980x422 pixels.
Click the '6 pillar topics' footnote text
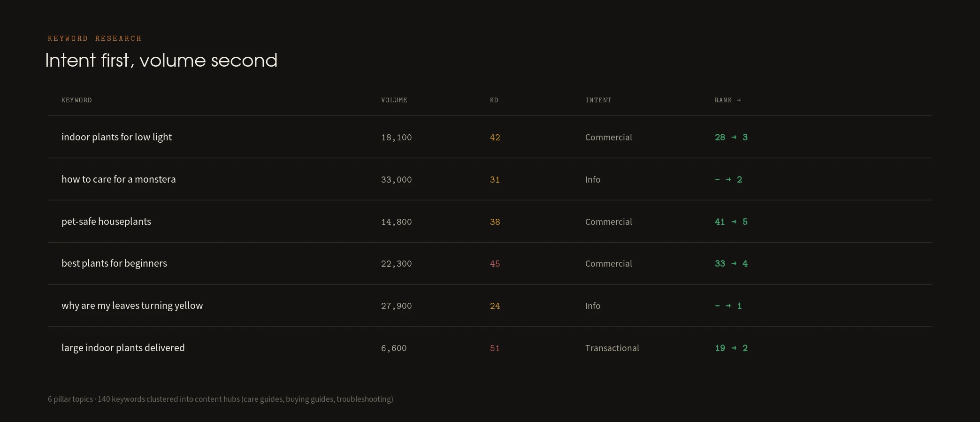tap(70, 399)
